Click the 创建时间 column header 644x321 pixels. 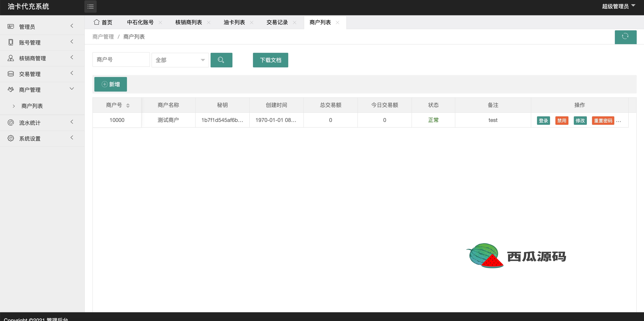click(276, 105)
